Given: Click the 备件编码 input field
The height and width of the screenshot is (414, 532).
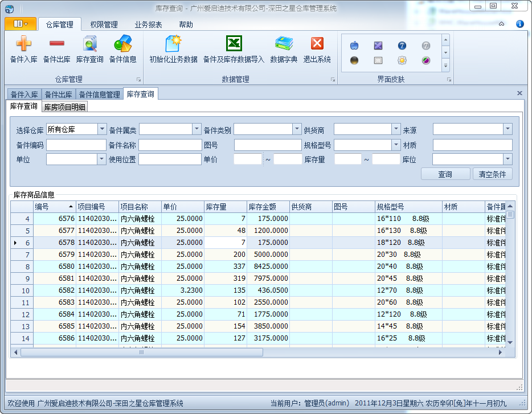Looking at the screenshot, I should [x=76, y=145].
